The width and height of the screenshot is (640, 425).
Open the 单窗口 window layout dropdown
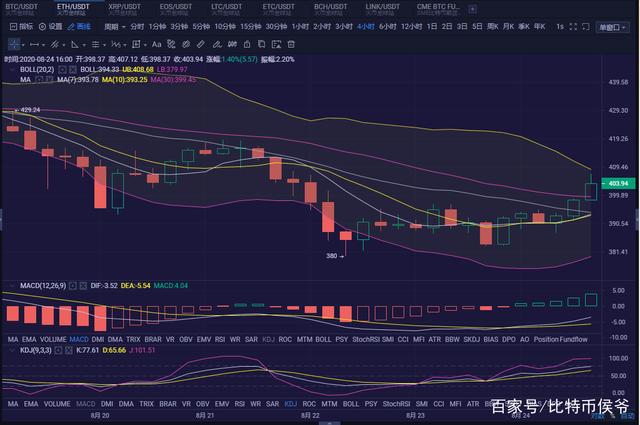point(612,27)
